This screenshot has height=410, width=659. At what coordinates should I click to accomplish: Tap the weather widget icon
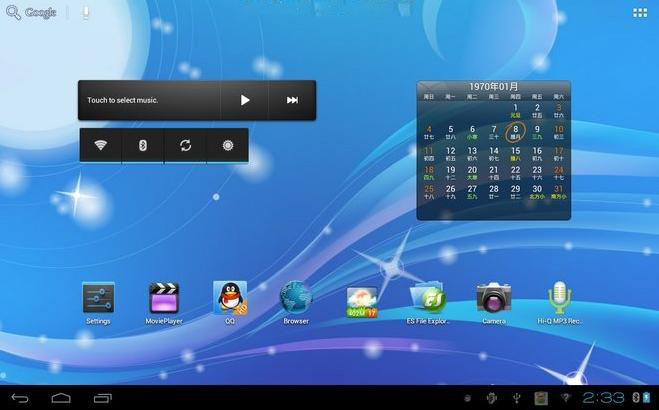[x=362, y=302]
